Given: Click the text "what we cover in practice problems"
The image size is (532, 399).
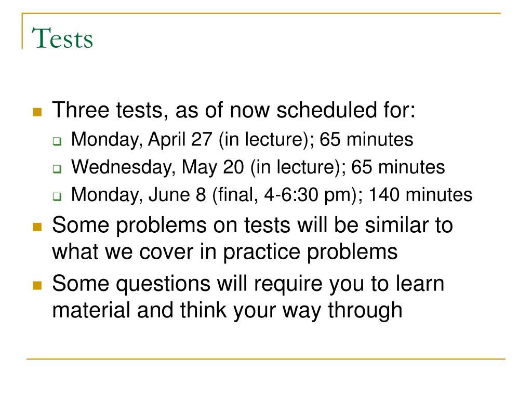Looking at the screenshot, I should tap(225, 252).
